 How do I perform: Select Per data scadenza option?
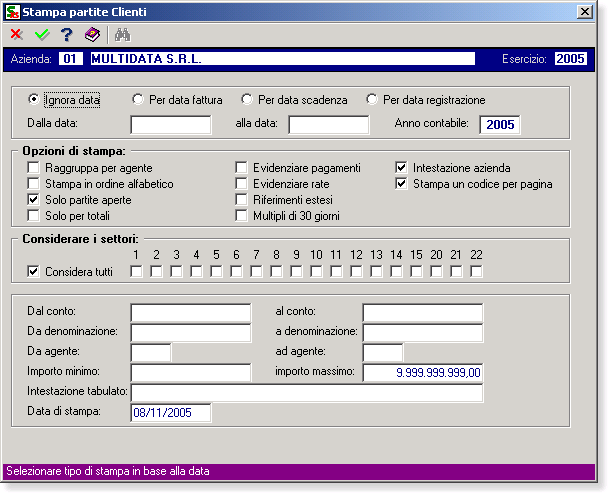(x=247, y=99)
